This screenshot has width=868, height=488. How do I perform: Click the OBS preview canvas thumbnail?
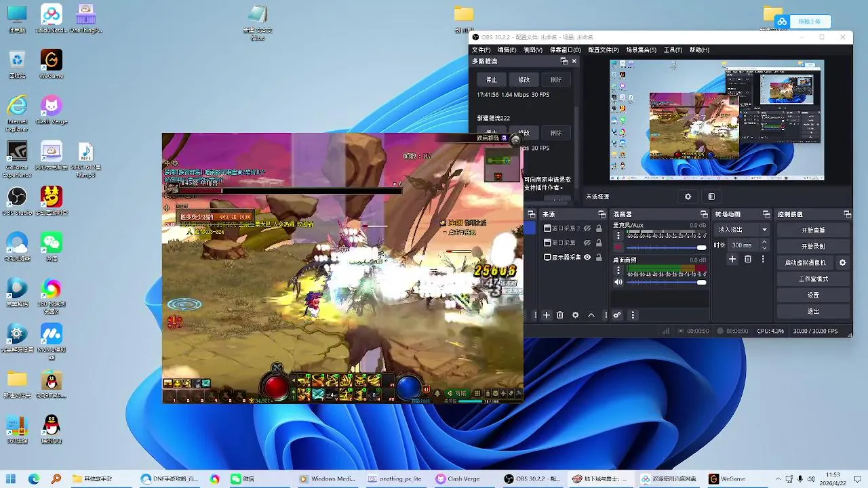pos(717,120)
